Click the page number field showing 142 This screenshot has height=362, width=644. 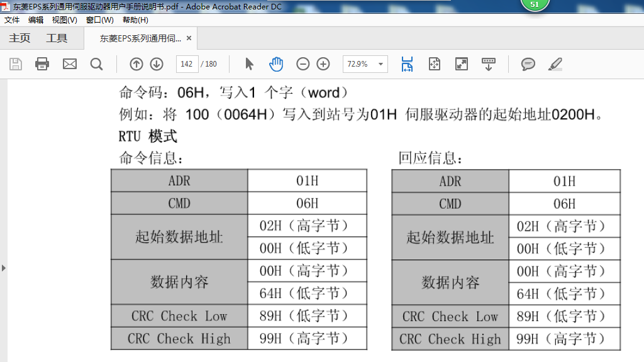click(x=187, y=64)
